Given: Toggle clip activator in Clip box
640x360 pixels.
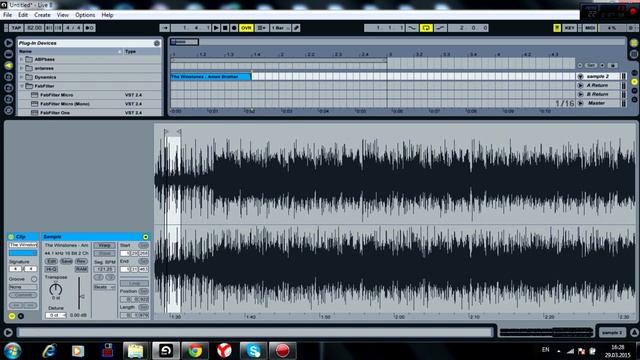Looking at the screenshot, I should 11,237.
